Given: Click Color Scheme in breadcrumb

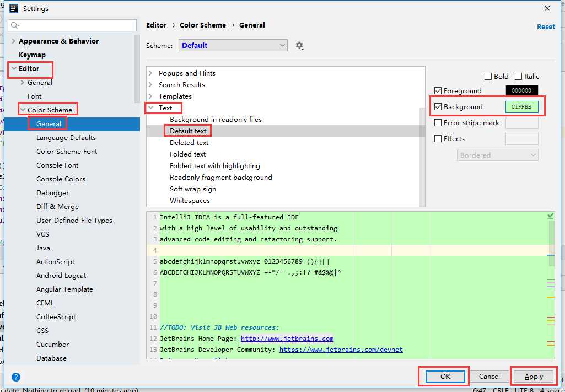Looking at the screenshot, I should click(203, 25).
